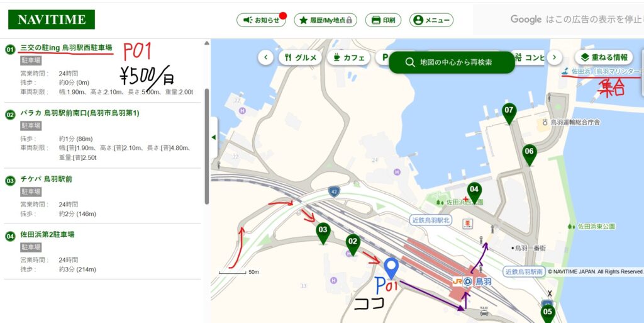644x323 pixels.
Task: Click the taxi stand icon on map
Action: pos(483,310)
